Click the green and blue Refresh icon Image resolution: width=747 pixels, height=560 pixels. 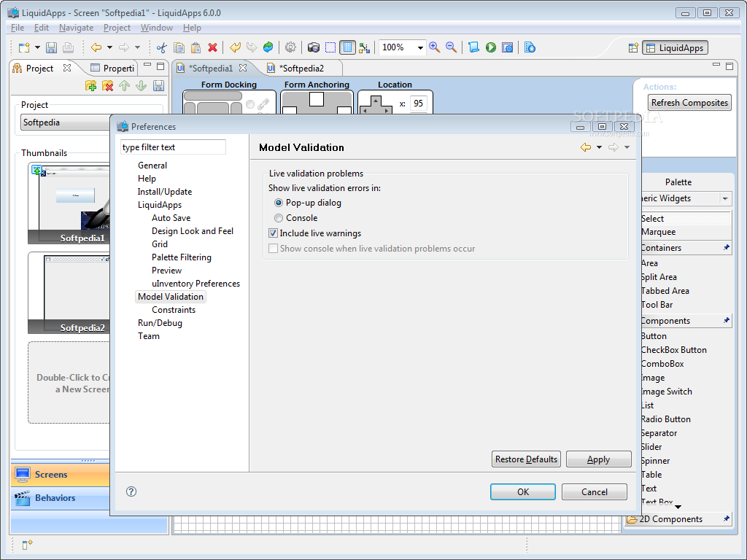point(268,47)
